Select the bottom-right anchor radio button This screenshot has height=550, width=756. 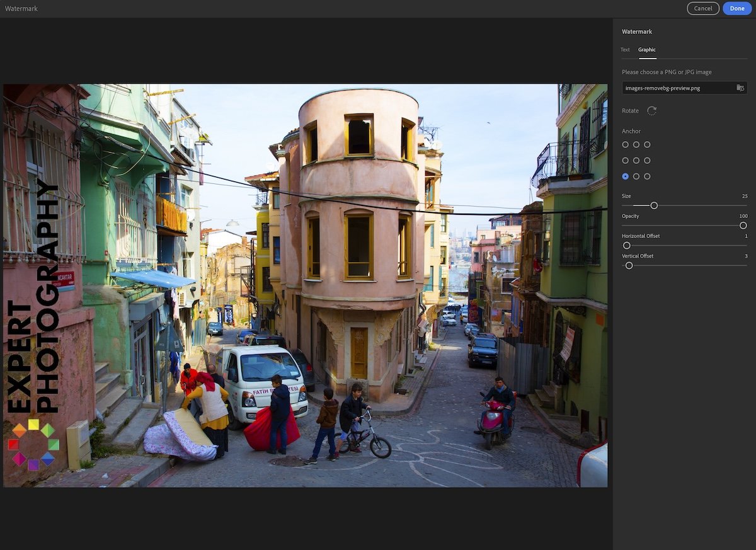646,176
